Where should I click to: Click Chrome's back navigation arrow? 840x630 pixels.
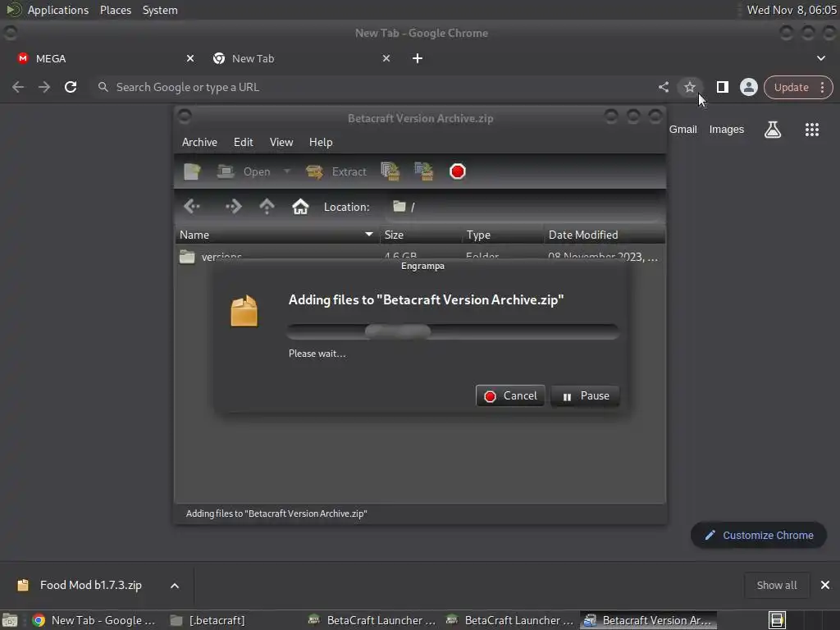(x=18, y=87)
